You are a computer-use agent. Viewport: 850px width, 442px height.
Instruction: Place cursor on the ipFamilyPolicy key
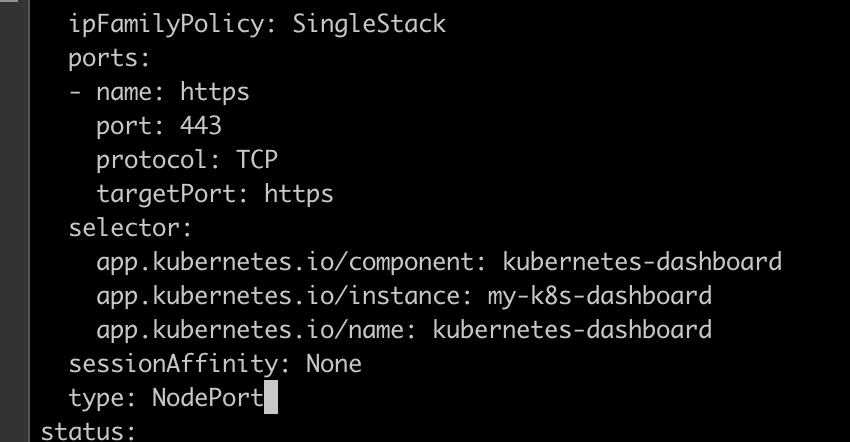pyautogui.click(x=167, y=24)
